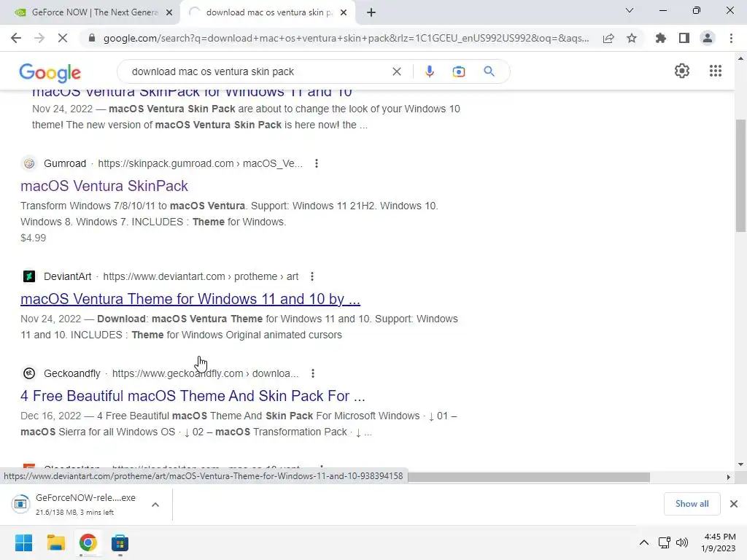This screenshot has height=560, width=747.
Task: Click DeviantArt site name text
Action: (x=68, y=276)
